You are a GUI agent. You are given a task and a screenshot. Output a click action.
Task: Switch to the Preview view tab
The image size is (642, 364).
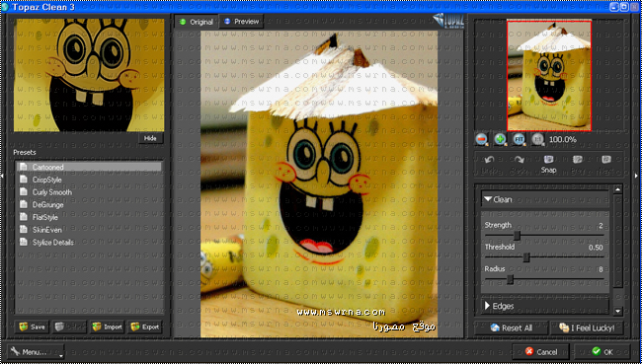(241, 22)
